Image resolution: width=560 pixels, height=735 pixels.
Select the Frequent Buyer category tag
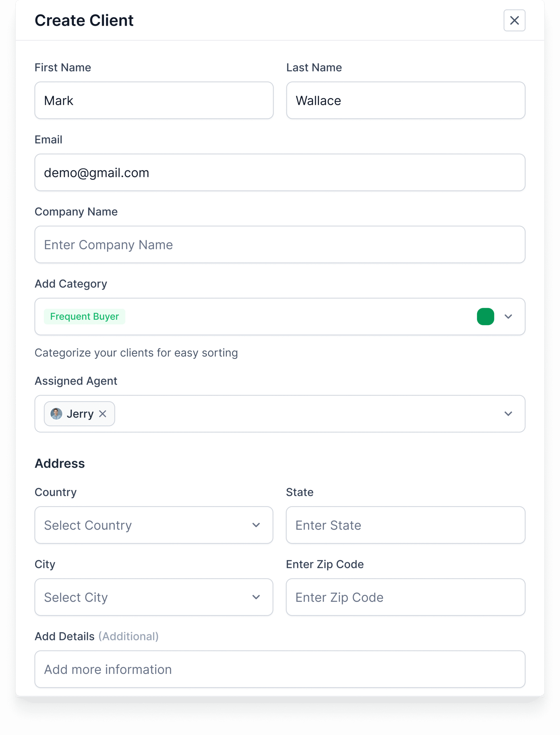point(84,316)
